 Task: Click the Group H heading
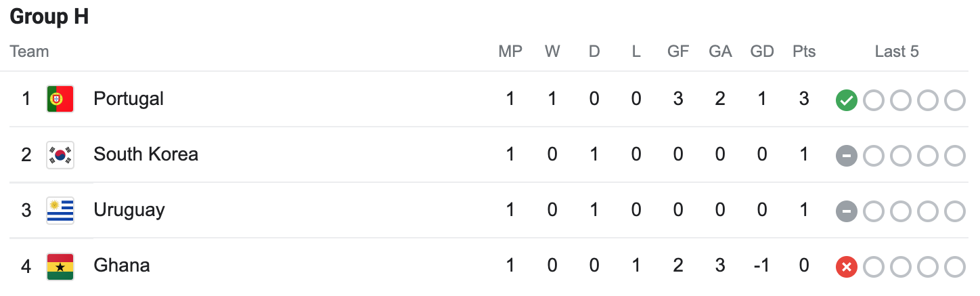pyautogui.click(x=49, y=18)
